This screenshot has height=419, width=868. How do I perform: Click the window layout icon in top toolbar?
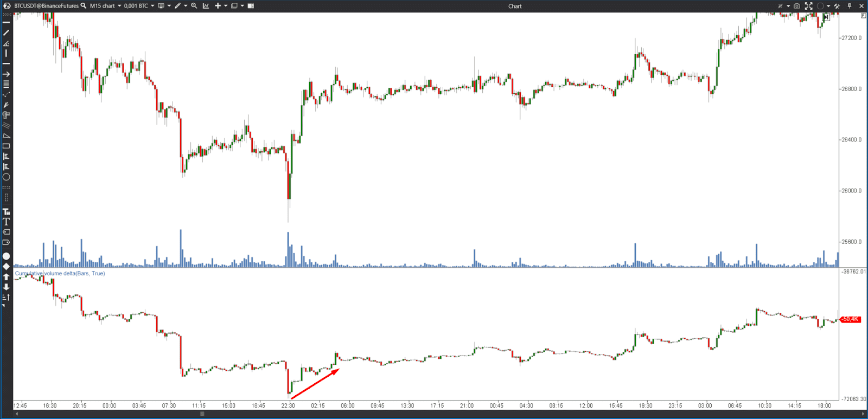[x=234, y=6]
